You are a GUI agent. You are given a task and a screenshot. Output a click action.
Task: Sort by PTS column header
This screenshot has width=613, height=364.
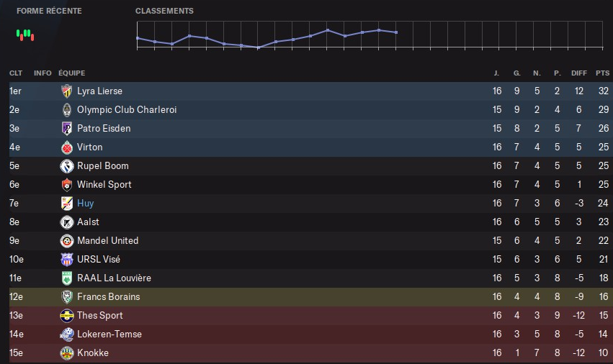(602, 73)
